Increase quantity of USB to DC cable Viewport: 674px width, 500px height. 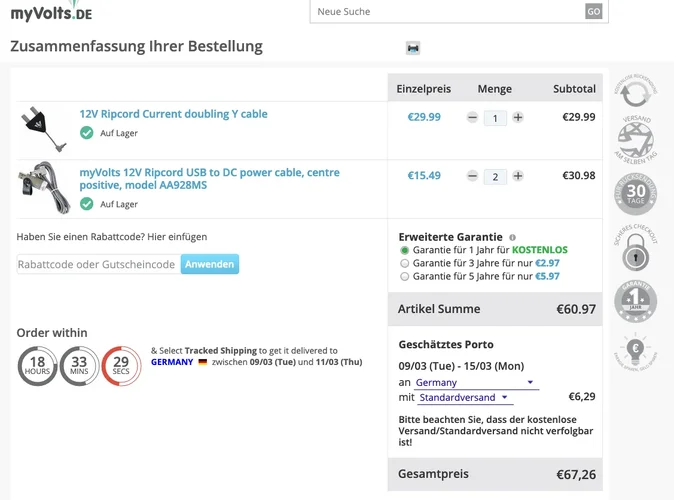click(518, 176)
